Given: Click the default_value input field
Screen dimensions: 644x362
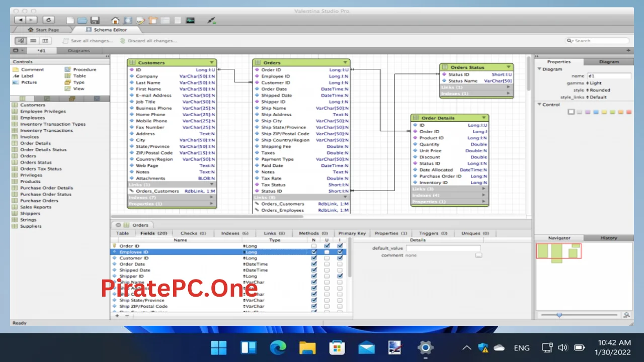Looking at the screenshot, I should tap(443, 248).
